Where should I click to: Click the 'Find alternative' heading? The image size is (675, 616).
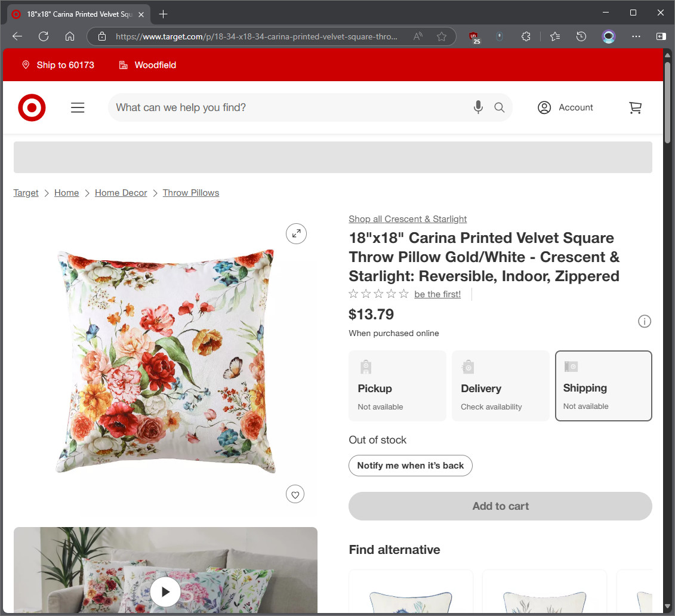[x=394, y=550]
